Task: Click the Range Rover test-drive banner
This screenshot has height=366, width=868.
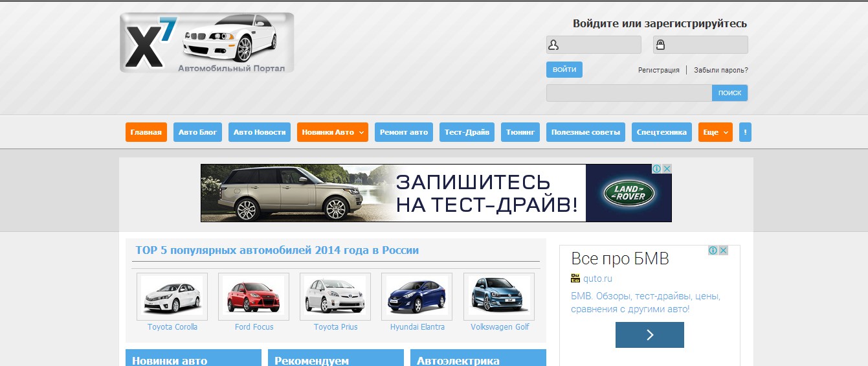Action: coord(436,193)
